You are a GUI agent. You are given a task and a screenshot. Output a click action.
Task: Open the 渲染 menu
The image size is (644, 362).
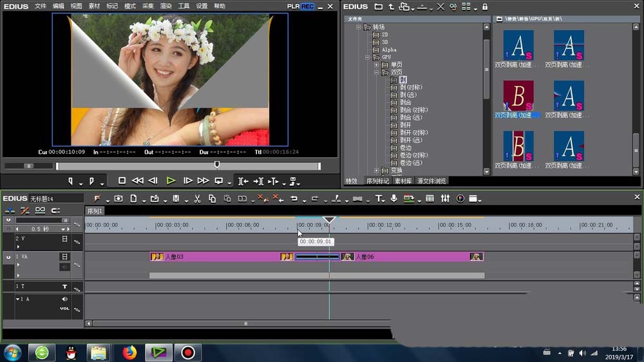(x=166, y=6)
